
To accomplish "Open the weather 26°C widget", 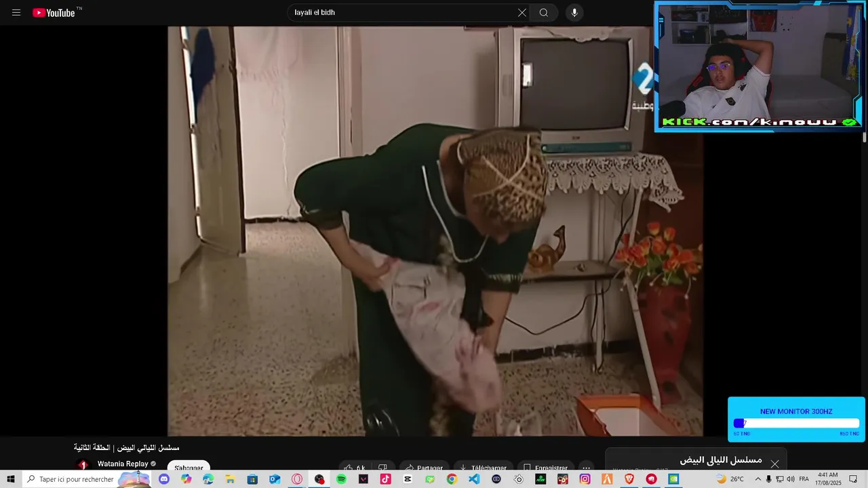I will tap(731, 479).
